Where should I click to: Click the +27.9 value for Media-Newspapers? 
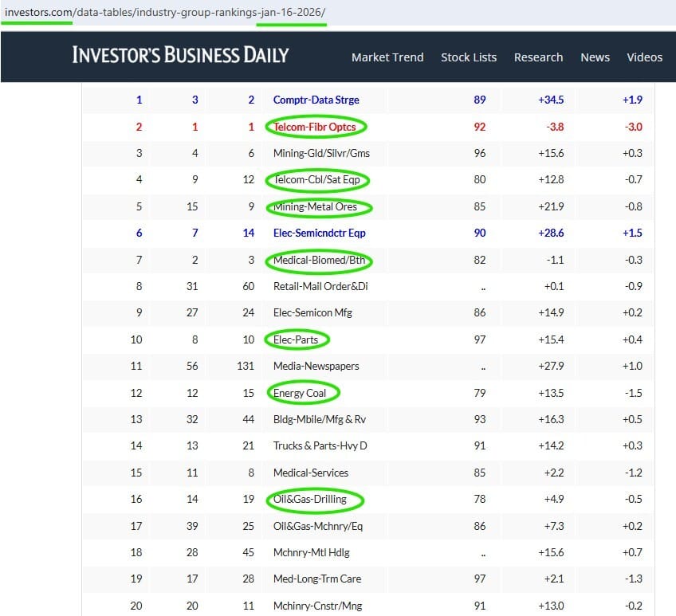point(551,367)
